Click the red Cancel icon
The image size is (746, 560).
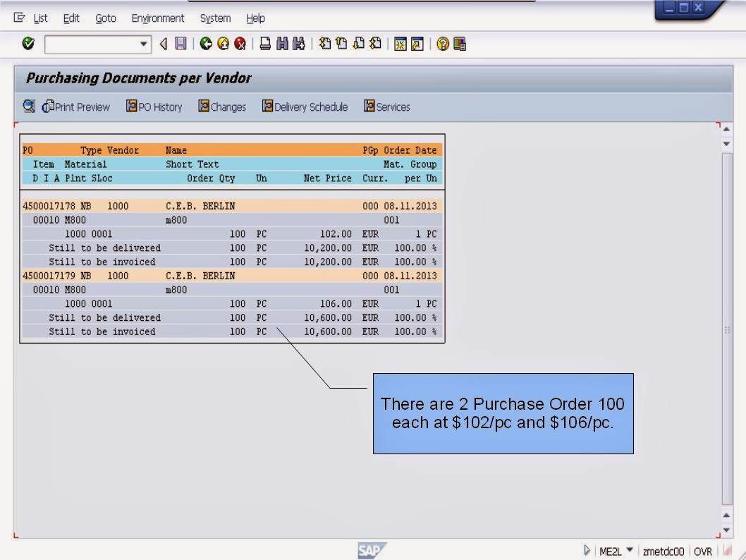coord(240,44)
